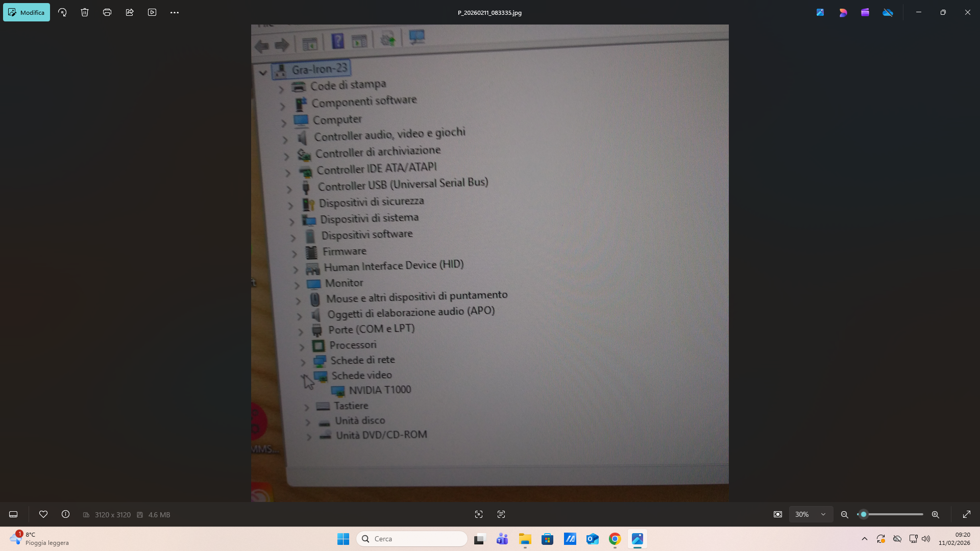Click the zoom slider handle
Image resolution: width=980 pixels, height=551 pixels.
[864, 514]
